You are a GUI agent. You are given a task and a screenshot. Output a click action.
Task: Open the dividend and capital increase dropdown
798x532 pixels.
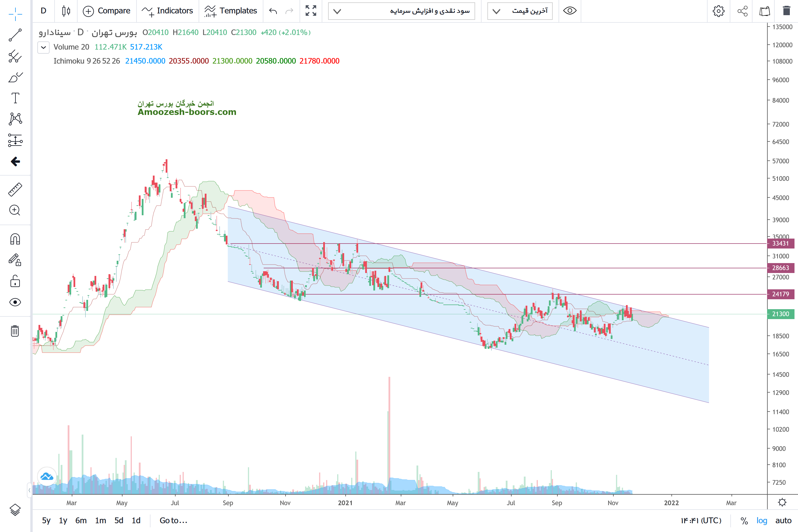(401, 11)
